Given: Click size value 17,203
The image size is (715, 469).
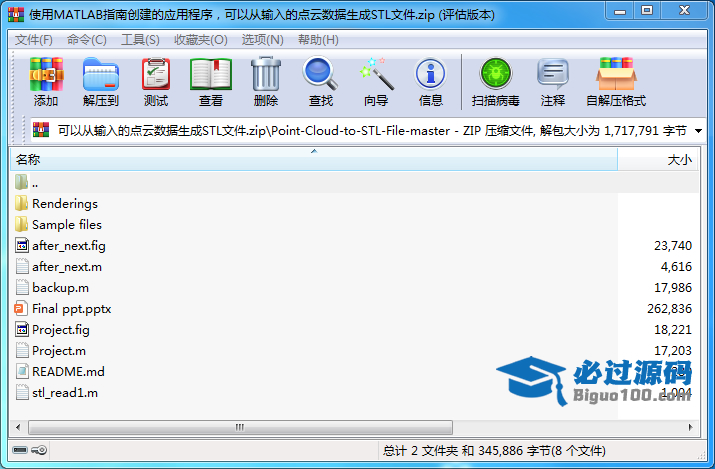Looking at the screenshot, I should [x=673, y=350].
